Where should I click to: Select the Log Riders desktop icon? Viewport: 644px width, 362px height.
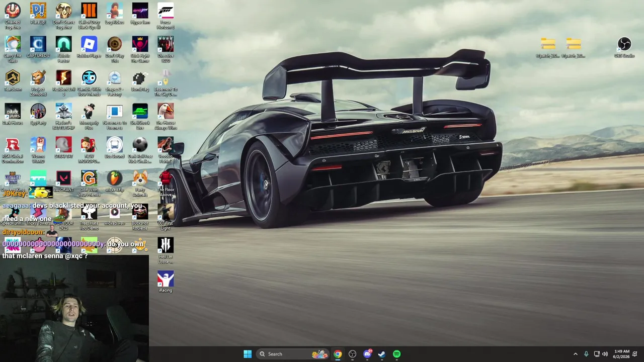115,14
